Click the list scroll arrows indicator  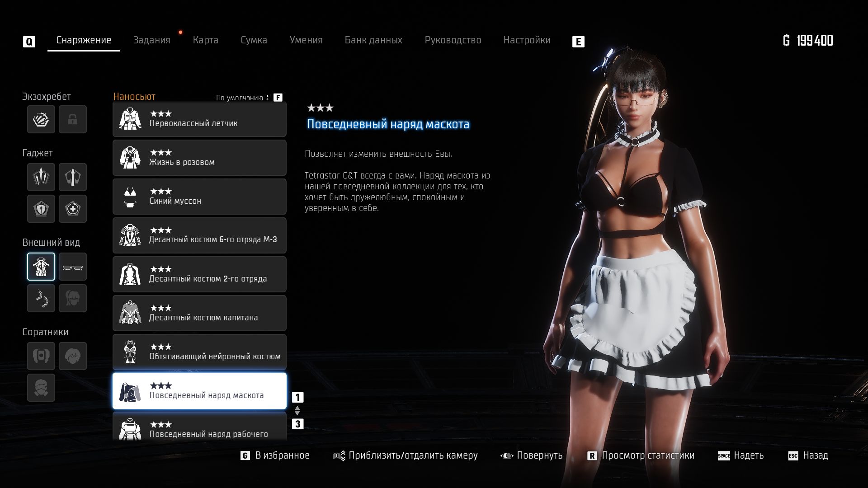pos(297,410)
